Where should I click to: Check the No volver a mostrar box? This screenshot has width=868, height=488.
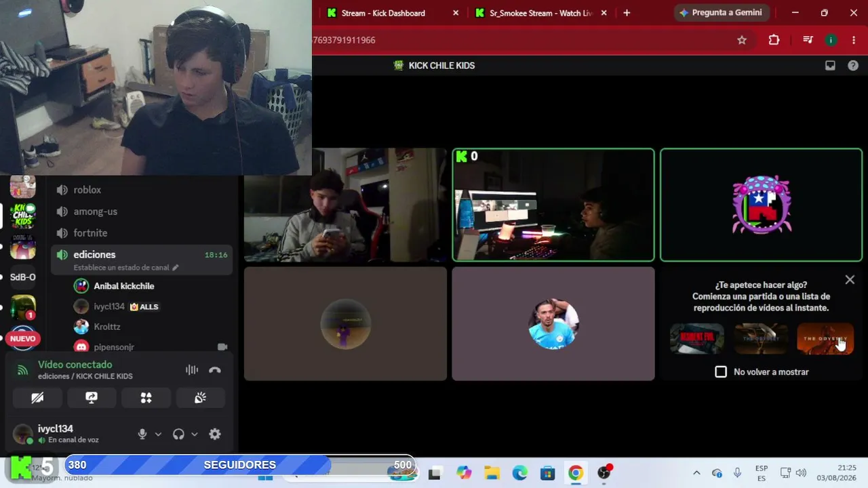(x=721, y=372)
